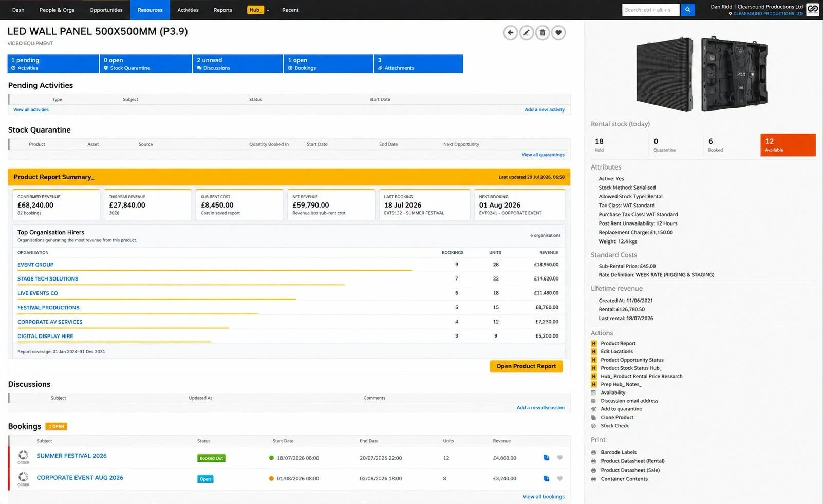Click the H icon next to Product Report

[594, 343]
